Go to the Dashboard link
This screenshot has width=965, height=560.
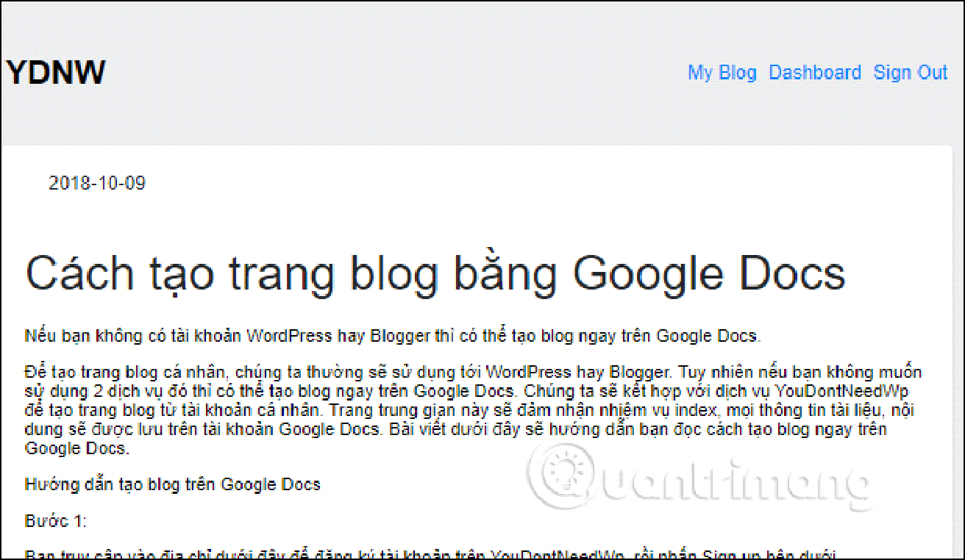click(x=815, y=73)
